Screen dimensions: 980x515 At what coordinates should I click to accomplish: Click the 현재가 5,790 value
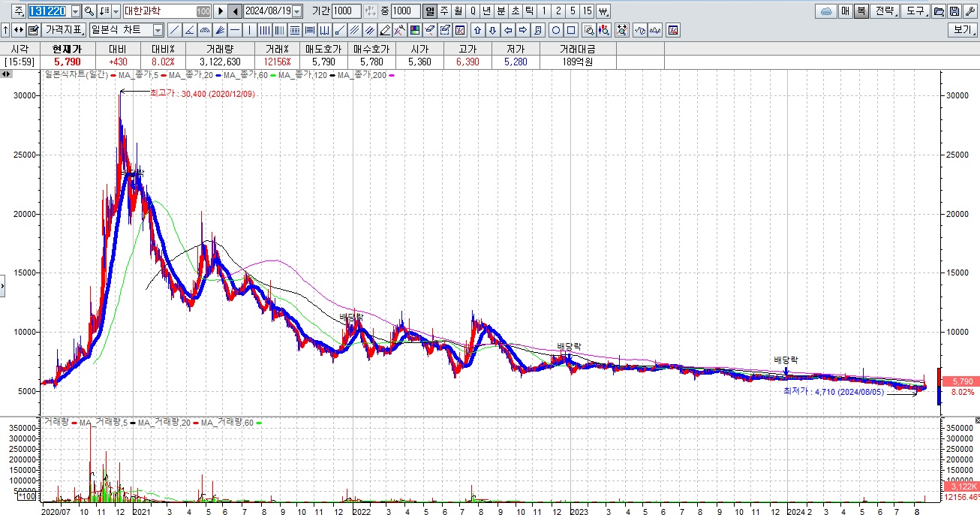point(67,62)
